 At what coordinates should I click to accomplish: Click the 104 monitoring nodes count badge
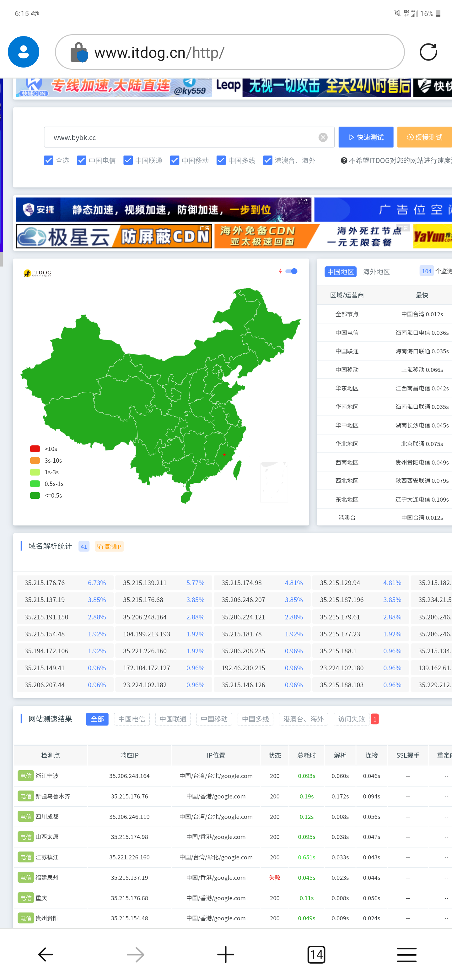427,271
